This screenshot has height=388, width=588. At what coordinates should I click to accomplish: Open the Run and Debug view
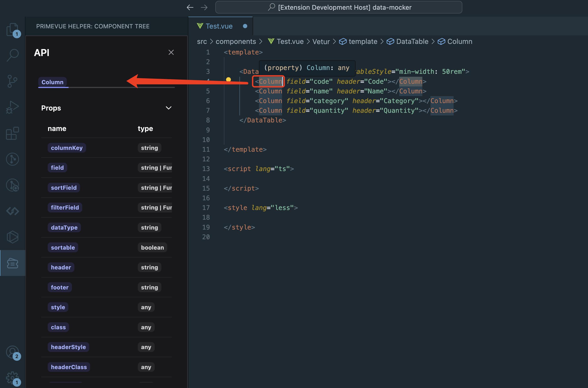click(x=12, y=107)
